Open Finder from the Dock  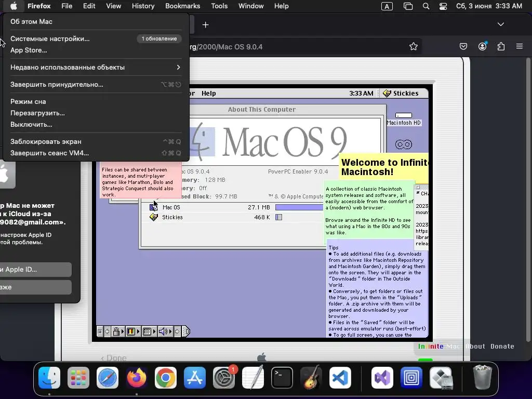click(49, 378)
